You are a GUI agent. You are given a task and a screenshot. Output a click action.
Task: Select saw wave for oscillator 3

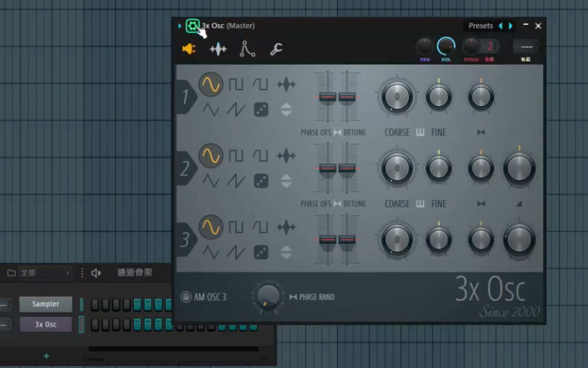[236, 252]
